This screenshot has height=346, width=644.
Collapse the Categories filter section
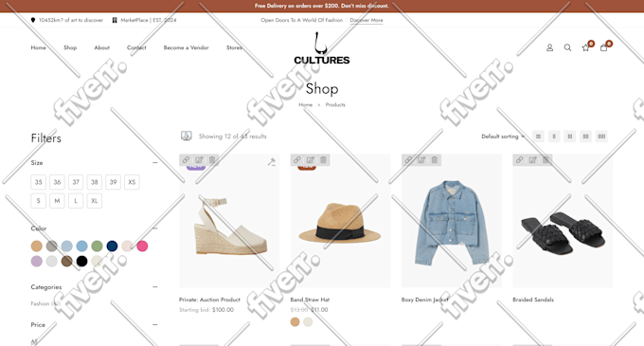[155, 287]
